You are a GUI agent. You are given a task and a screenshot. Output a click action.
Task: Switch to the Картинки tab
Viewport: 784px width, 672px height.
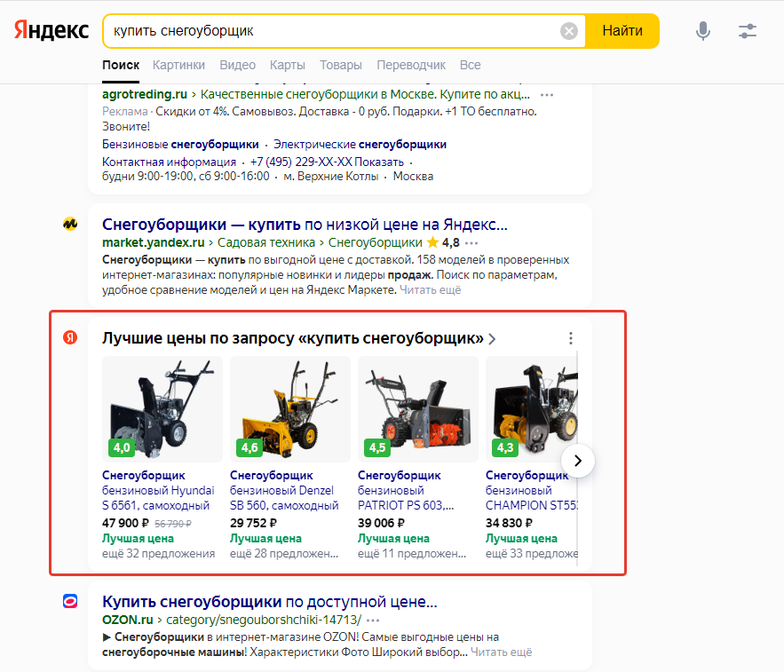click(178, 65)
